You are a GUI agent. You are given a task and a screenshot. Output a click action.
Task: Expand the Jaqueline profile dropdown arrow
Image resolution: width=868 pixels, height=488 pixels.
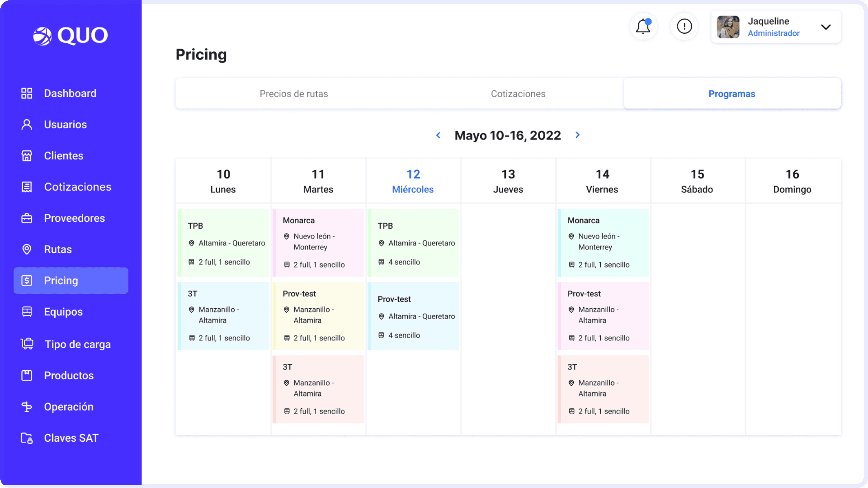(826, 27)
